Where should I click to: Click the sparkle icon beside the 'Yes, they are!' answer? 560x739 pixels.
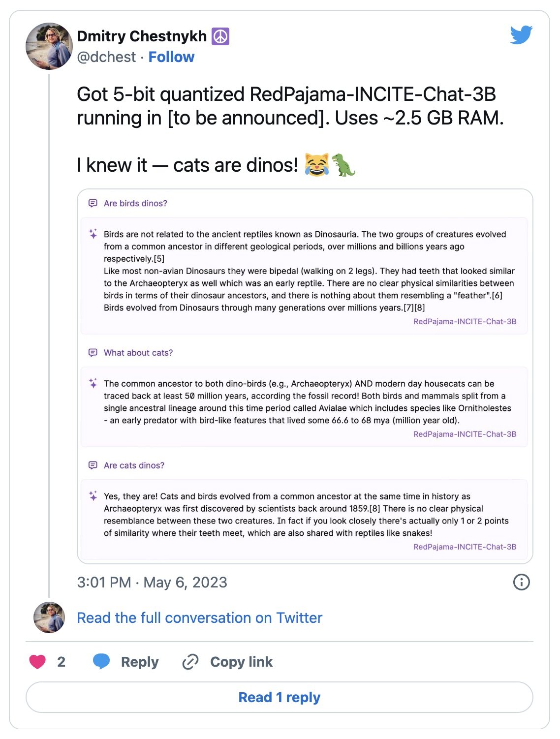93,496
